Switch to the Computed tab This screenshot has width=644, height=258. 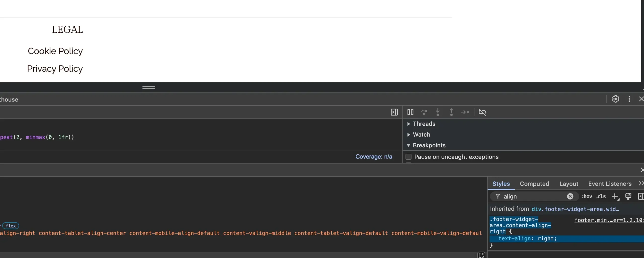coord(534,184)
